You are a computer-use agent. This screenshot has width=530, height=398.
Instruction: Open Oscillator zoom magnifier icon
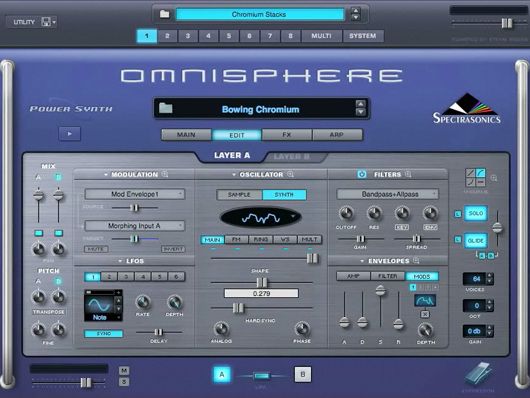point(290,174)
